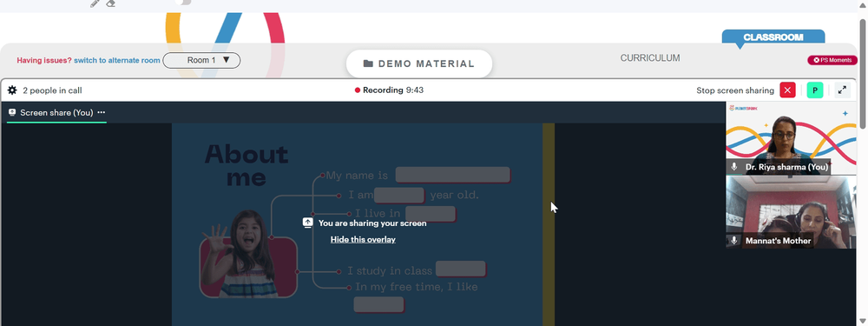Click the 2 people in call text

[x=53, y=90]
